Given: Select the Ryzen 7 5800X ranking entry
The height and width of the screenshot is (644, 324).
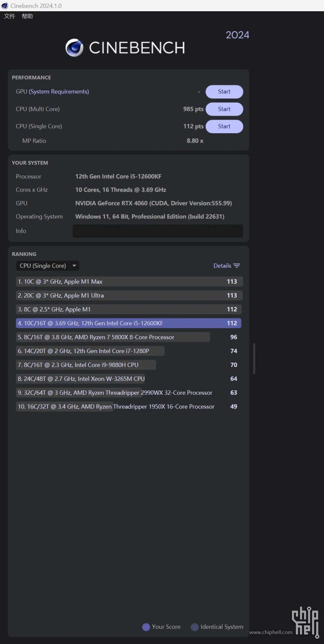Looking at the screenshot, I should [112, 337].
